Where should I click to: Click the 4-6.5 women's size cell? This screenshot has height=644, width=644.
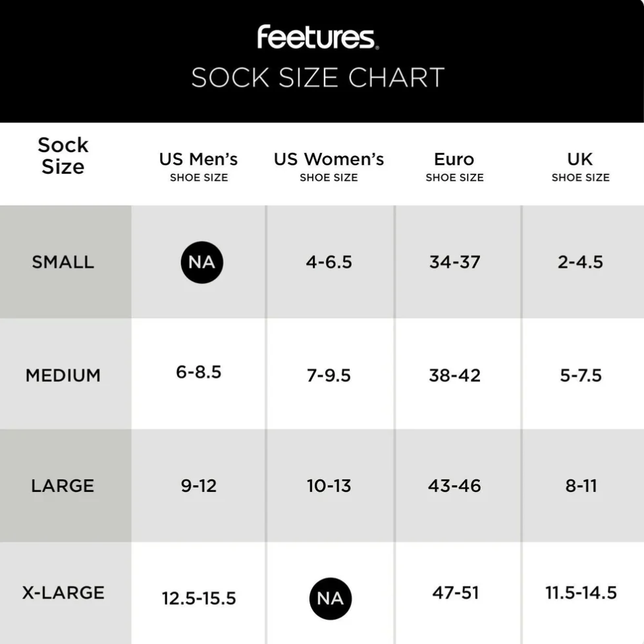[x=329, y=262]
